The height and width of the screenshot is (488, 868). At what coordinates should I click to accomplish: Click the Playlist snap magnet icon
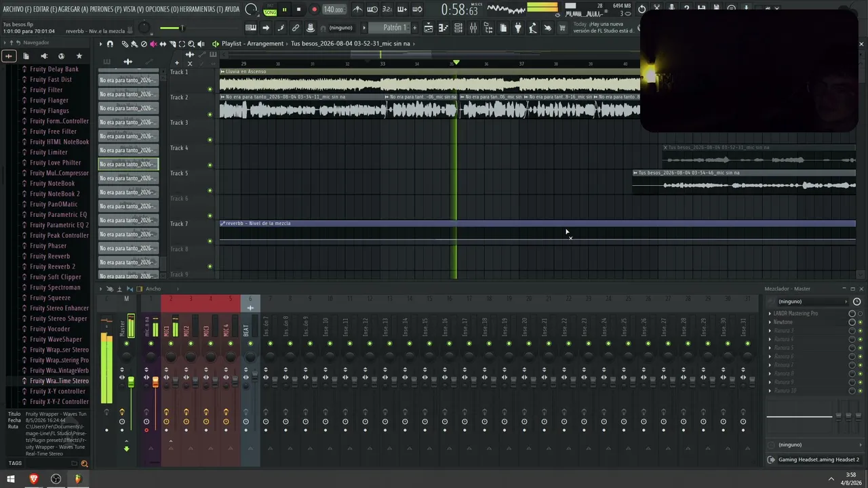[110, 43]
